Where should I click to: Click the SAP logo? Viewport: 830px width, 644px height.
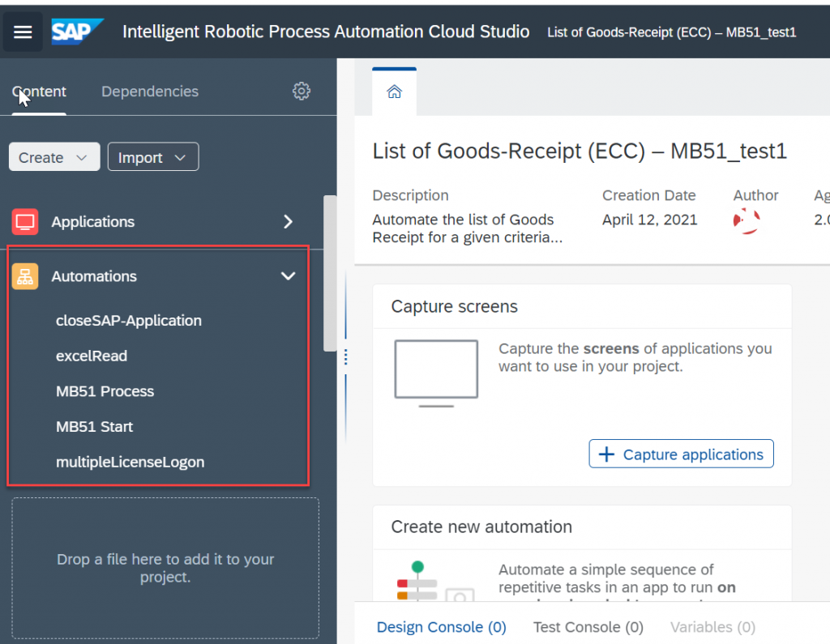[x=77, y=32]
